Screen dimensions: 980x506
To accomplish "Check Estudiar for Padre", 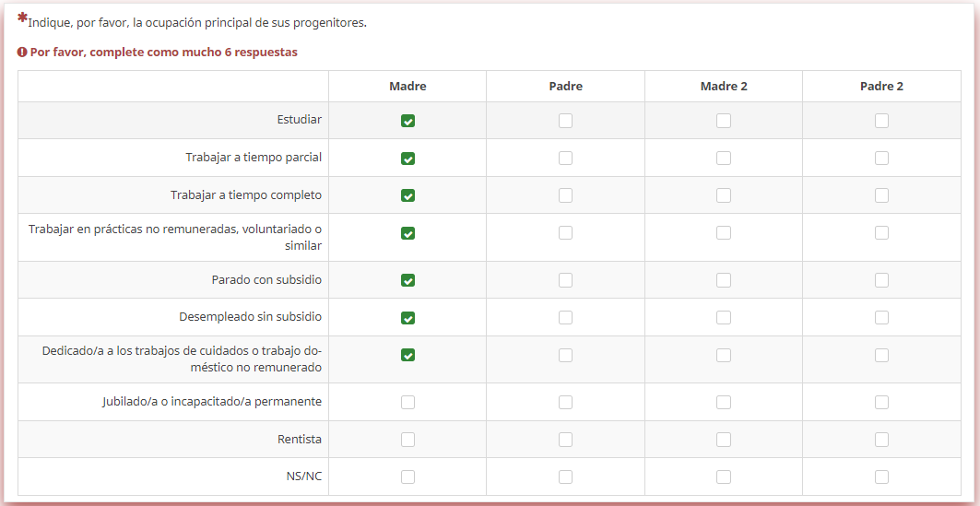I will [565, 121].
